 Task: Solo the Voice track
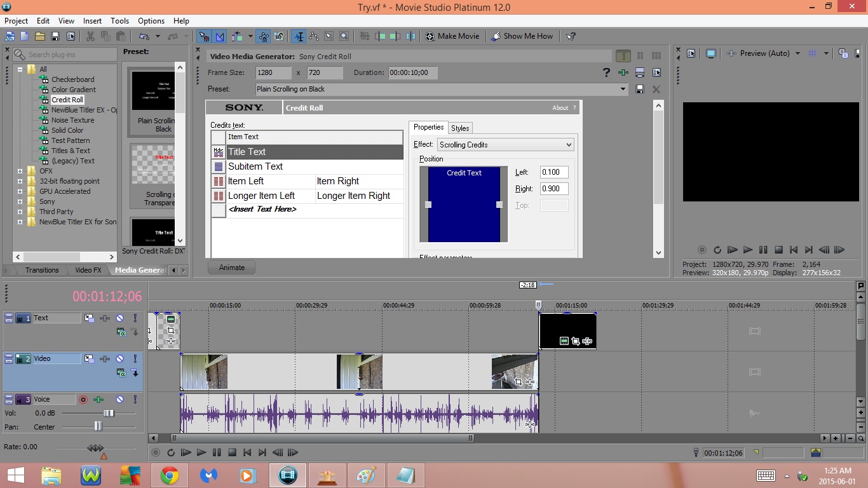135,400
